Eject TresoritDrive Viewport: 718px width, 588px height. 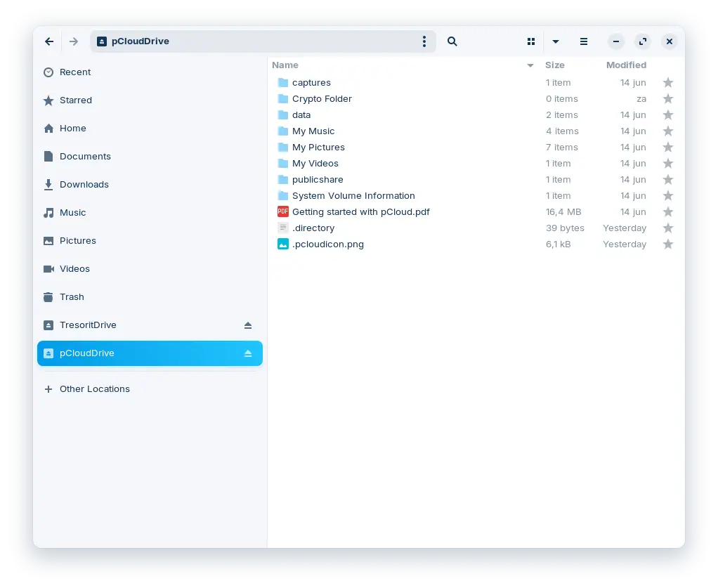pos(248,325)
